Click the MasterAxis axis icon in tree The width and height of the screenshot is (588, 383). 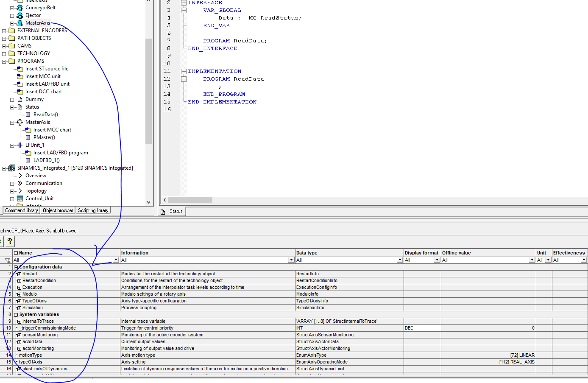[20, 23]
